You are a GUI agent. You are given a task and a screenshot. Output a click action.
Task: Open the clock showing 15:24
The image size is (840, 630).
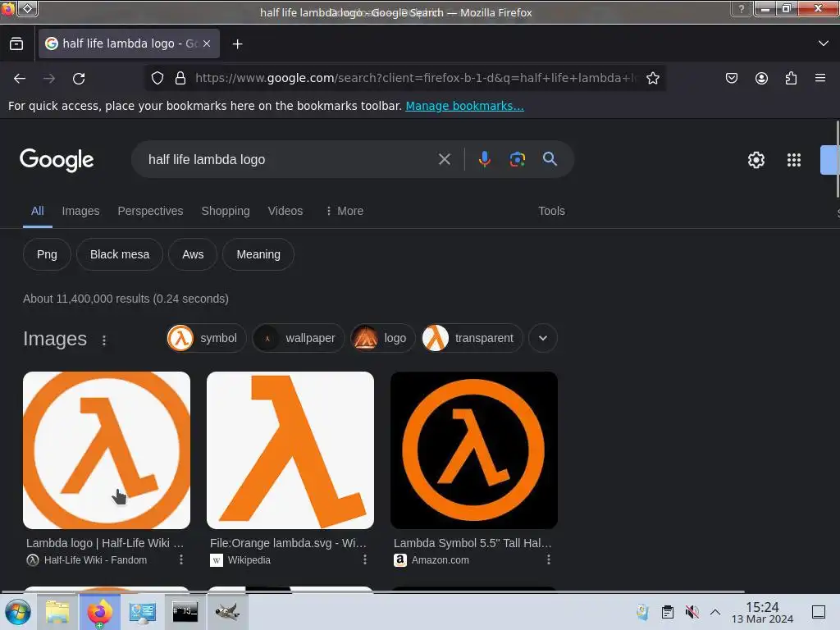pyautogui.click(x=762, y=612)
